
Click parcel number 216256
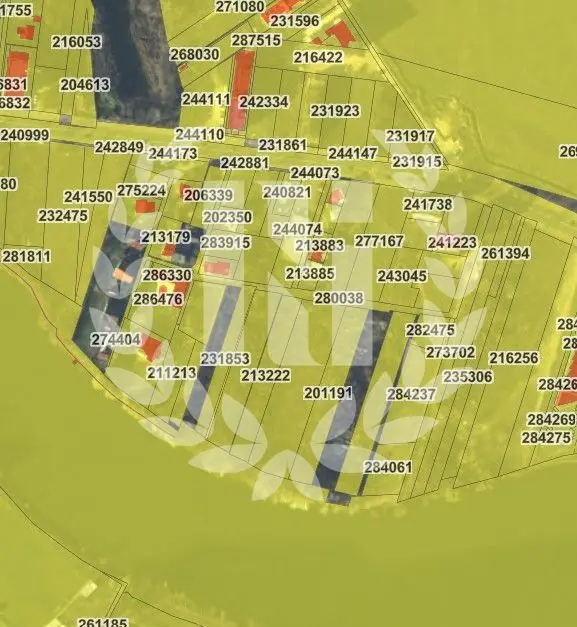click(514, 358)
